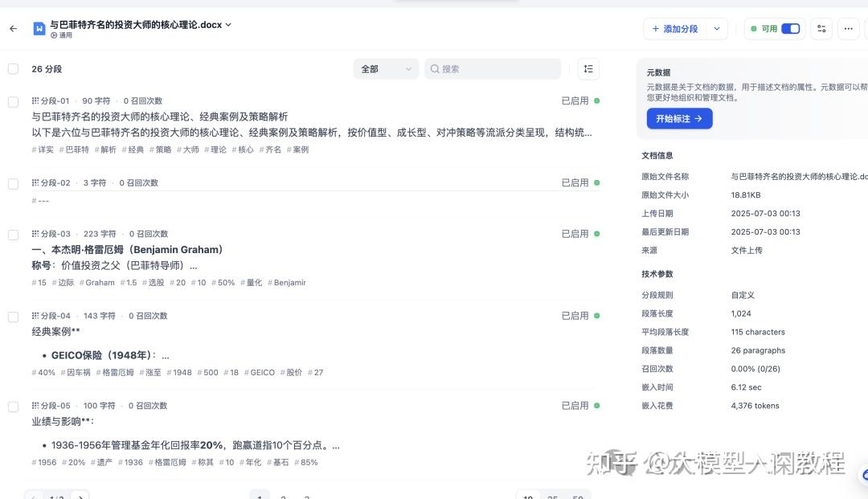Tick the checkbox for 分段-01
868x499 pixels.
[14, 102]
